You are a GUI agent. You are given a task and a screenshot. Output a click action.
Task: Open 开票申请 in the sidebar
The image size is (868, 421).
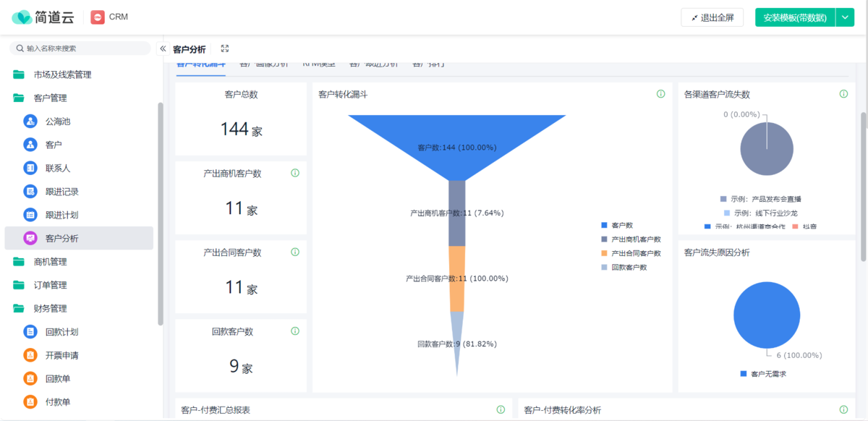79,355
